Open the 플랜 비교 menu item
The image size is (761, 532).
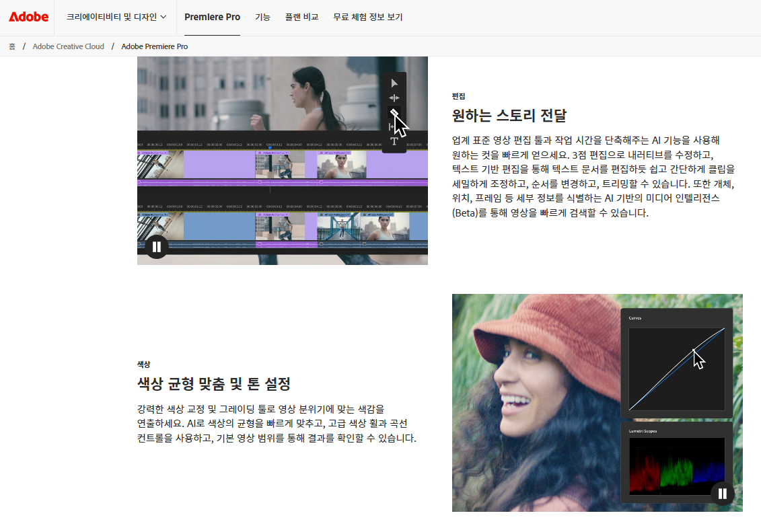point(301,17)
